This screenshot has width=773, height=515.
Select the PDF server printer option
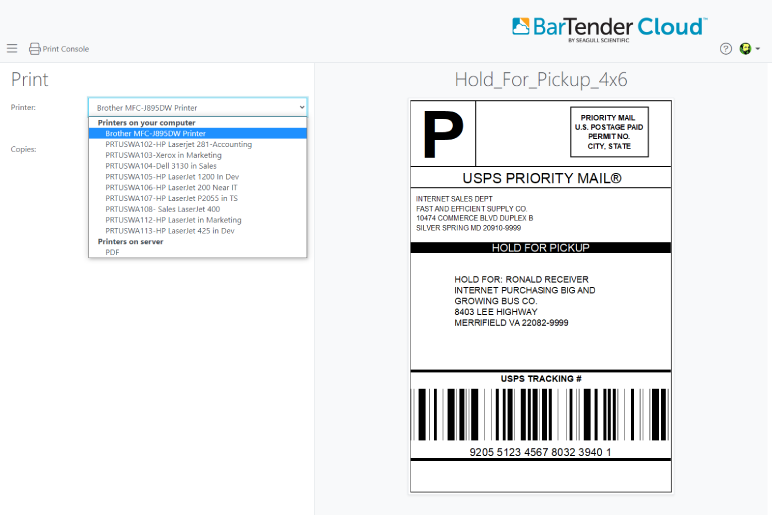tap(198, 252)
